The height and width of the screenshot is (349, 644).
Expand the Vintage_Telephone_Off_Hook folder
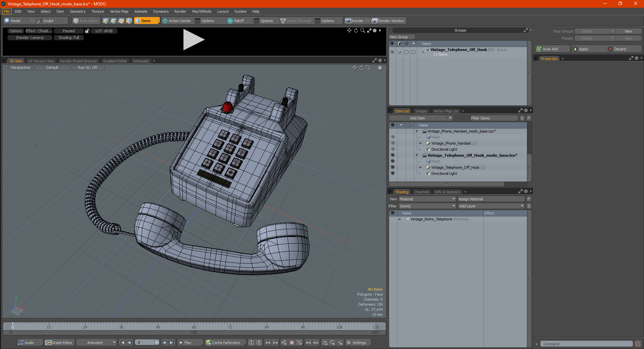(x=421, y=167)
